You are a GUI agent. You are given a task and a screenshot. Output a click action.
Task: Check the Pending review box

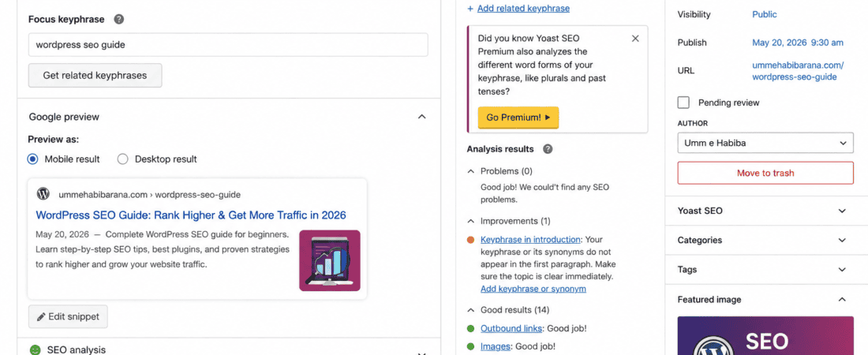click(x=683, y=103)
